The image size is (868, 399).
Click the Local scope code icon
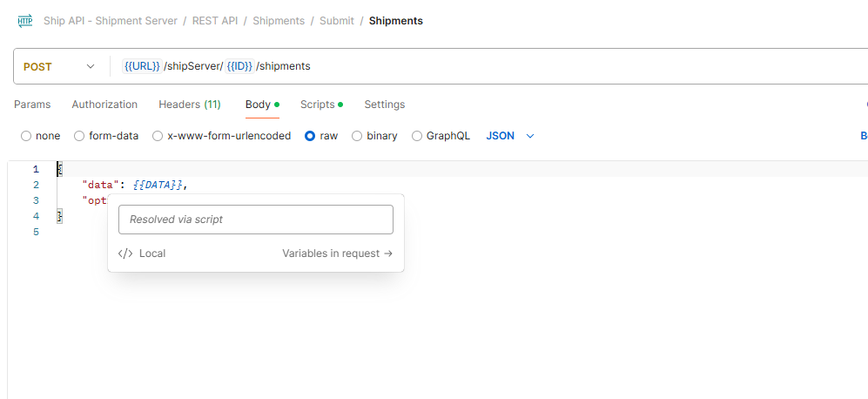pos(125,254)
